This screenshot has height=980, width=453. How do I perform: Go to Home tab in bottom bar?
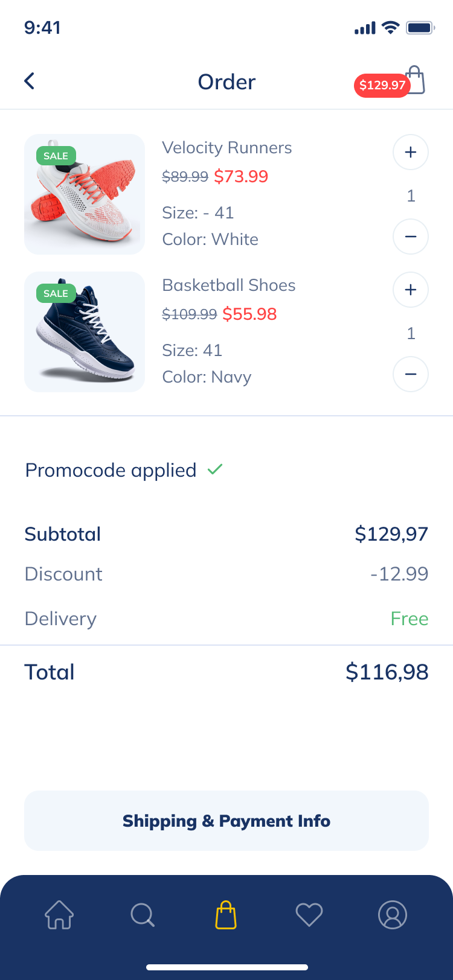59,915
